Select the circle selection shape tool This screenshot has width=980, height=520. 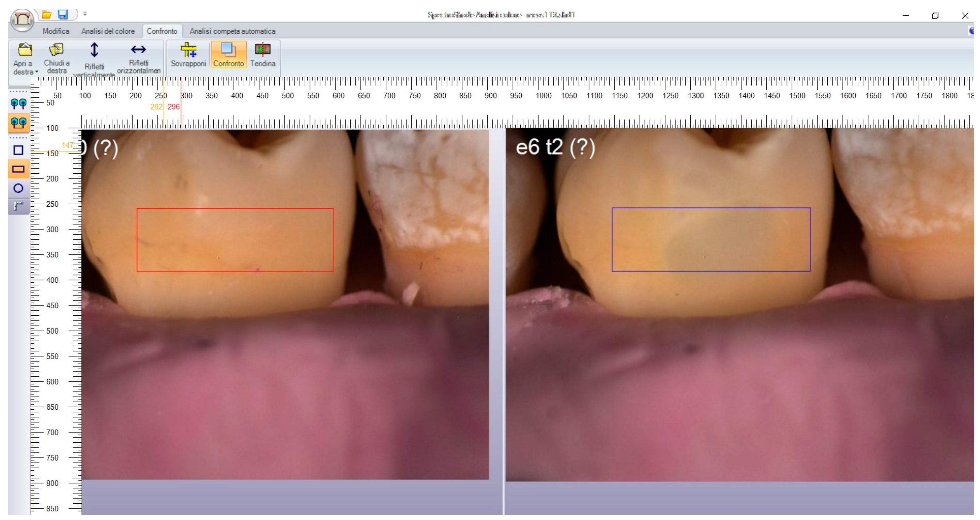tap(18, 188)
